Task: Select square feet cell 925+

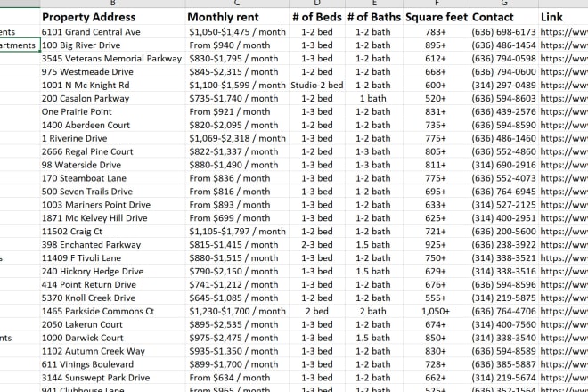Action: click(437, 245)
